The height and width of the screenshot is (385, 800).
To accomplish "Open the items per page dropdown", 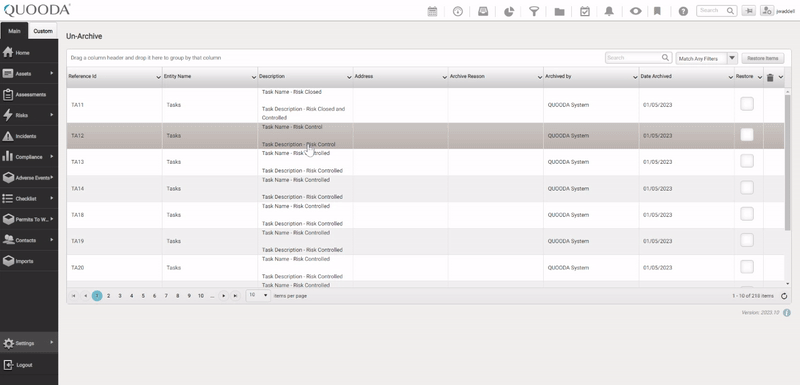I will pyautogui.click(x=258, y=295).
